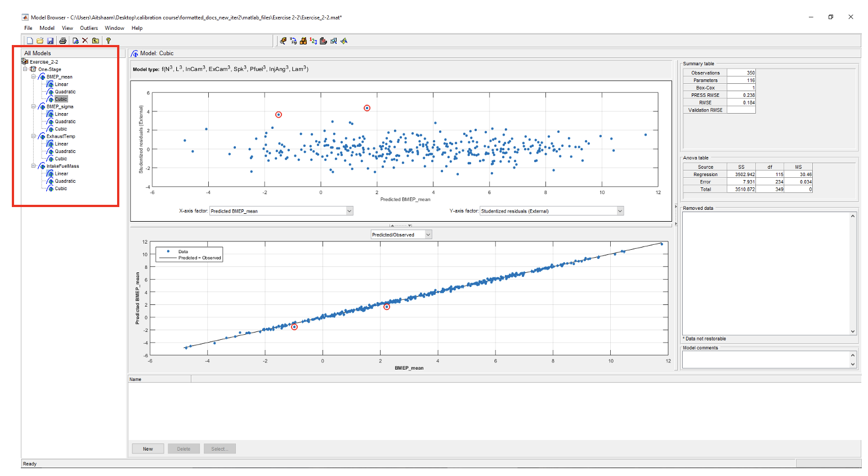Select Linear model under BMEP_sigma
Screen dimensions: 868x476
click(61, 114)
